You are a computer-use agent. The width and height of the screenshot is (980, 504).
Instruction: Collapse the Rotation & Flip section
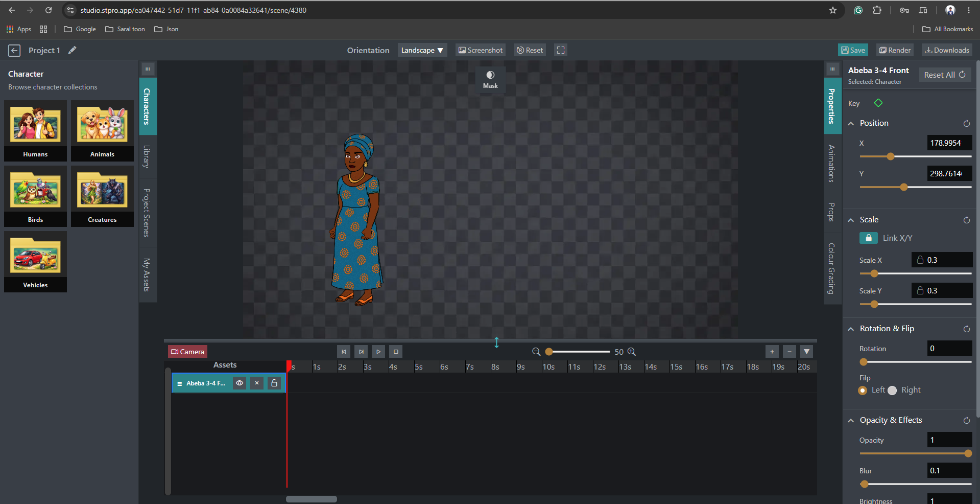(x=851, y=329)
